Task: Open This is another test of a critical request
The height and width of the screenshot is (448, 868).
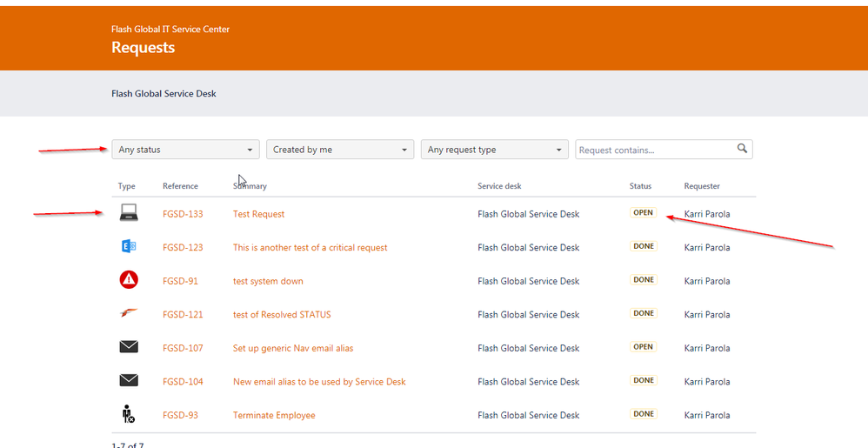Action: click(x=310, y=248)
